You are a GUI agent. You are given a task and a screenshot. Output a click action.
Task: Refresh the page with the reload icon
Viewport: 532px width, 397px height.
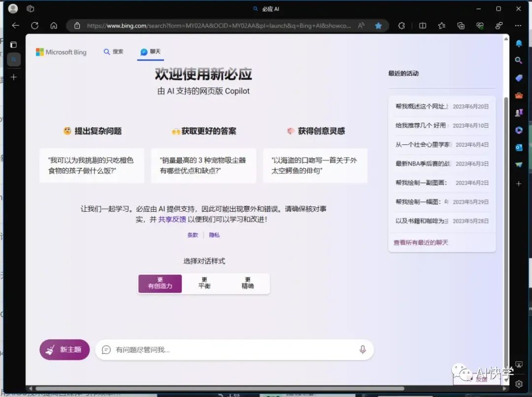tap(34, 25)
